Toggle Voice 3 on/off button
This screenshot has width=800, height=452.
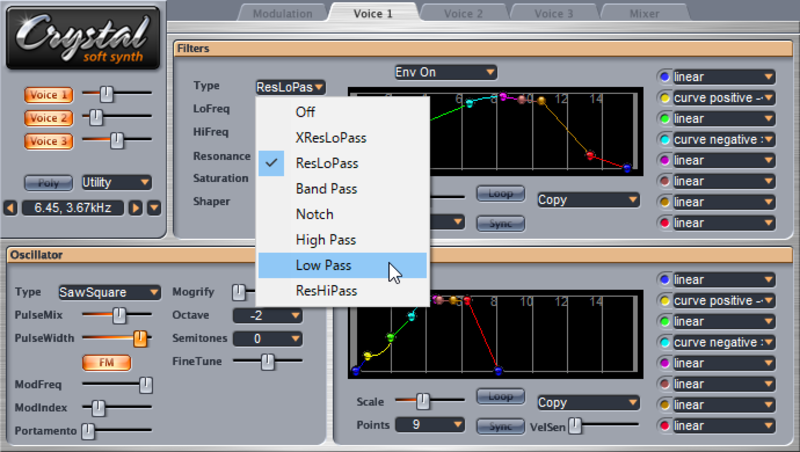[48, 141]
